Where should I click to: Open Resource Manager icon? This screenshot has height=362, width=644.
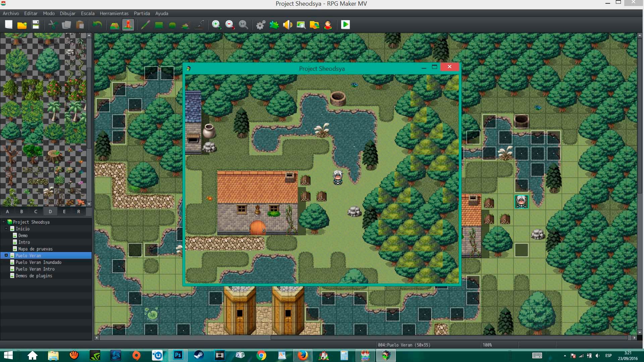[x=315, y=24]
